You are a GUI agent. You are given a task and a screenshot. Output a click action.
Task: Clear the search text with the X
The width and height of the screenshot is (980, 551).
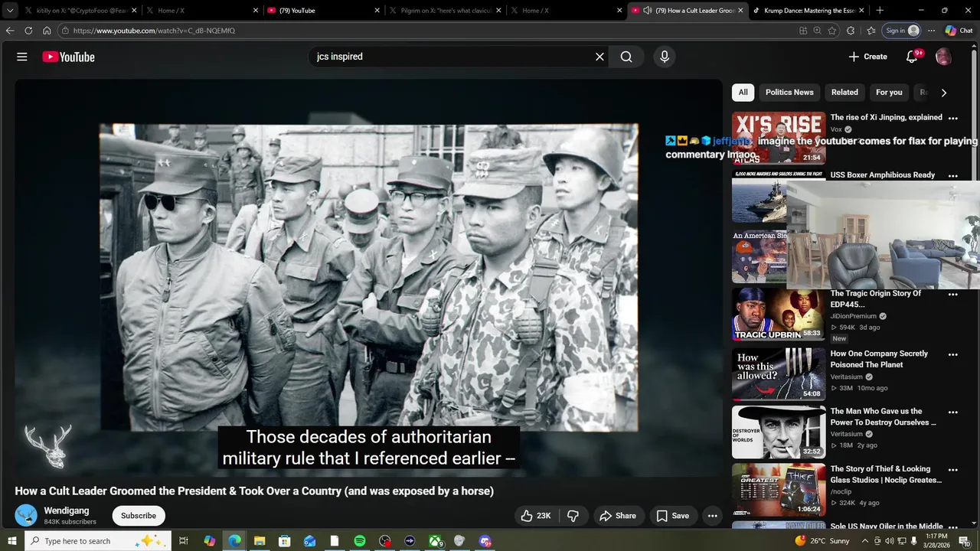(599, 57)
